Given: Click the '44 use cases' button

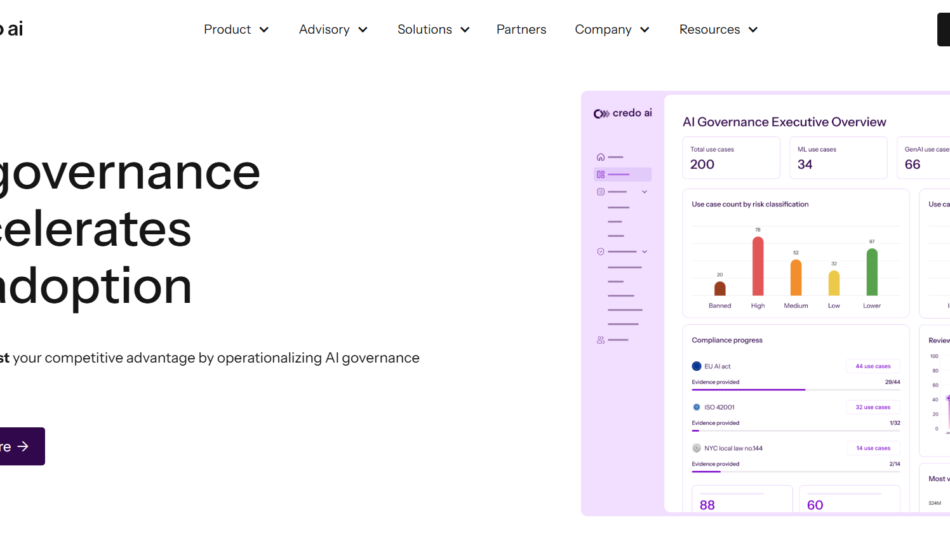Looking at the screenshot, I should click(873, 366).
